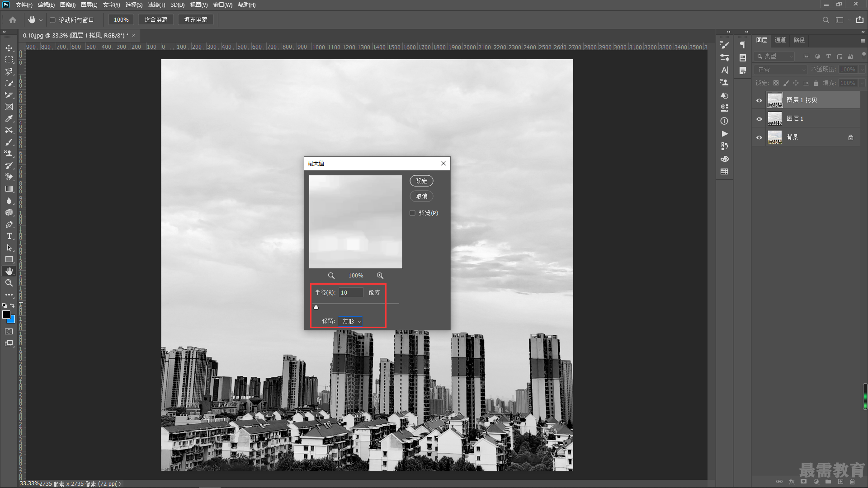Select the Blur tool
This screenshot has width=868, height=488.
(x=9, y=201)
